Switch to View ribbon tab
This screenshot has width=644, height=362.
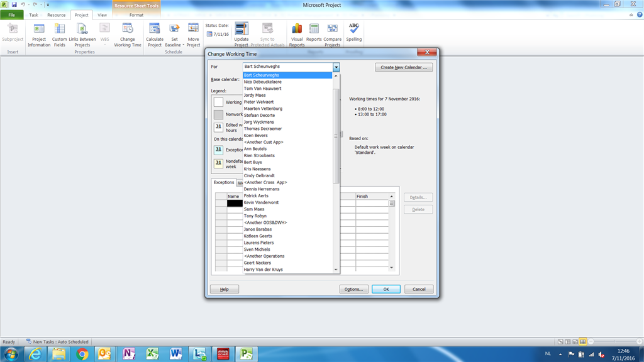pos(102,15)
